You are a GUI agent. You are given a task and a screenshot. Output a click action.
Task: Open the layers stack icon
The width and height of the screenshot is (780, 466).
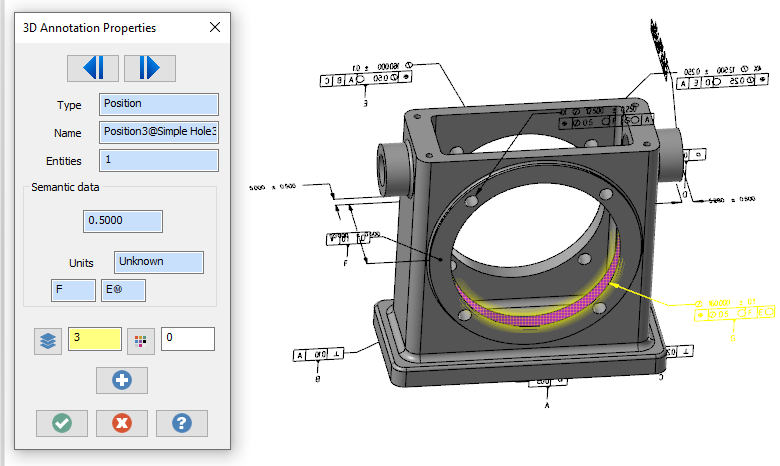(x=48, y=341)
